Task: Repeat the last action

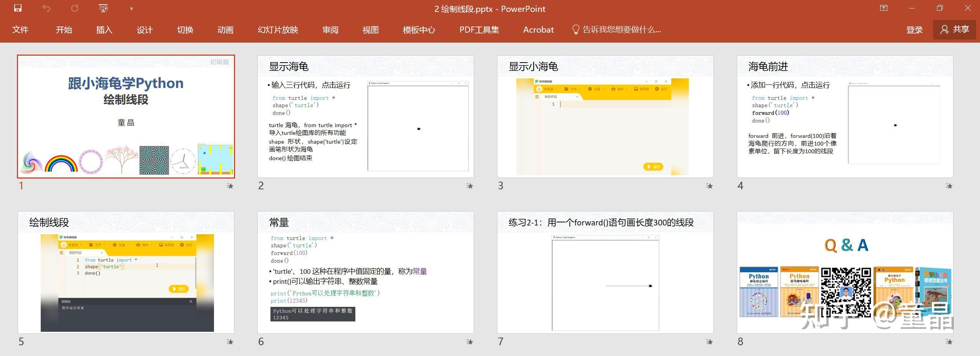Action: coord(75,8)
